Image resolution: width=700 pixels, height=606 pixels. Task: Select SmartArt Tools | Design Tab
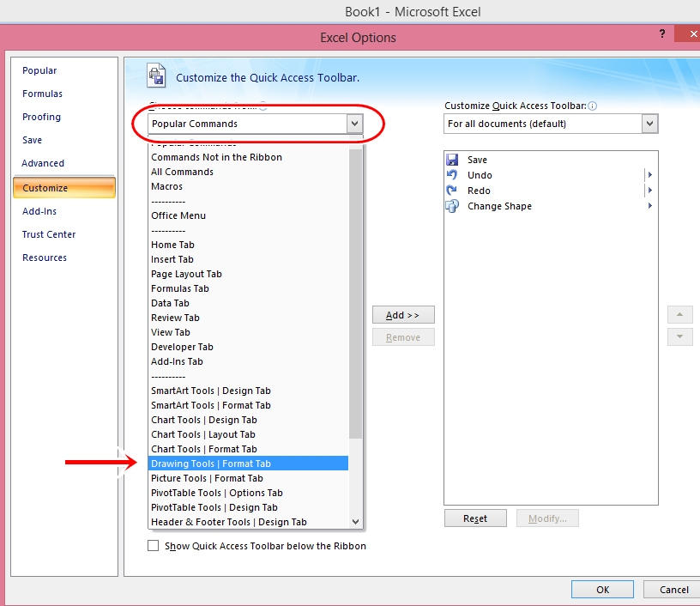248,391
